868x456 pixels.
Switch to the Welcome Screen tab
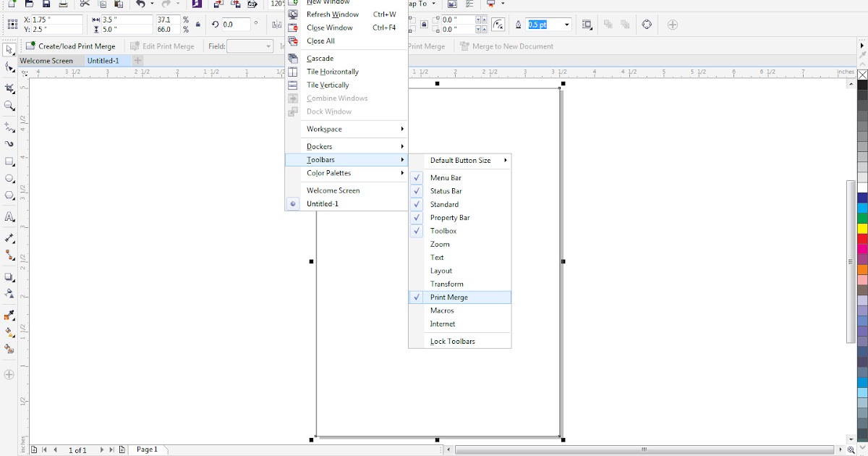pos(45,60)
